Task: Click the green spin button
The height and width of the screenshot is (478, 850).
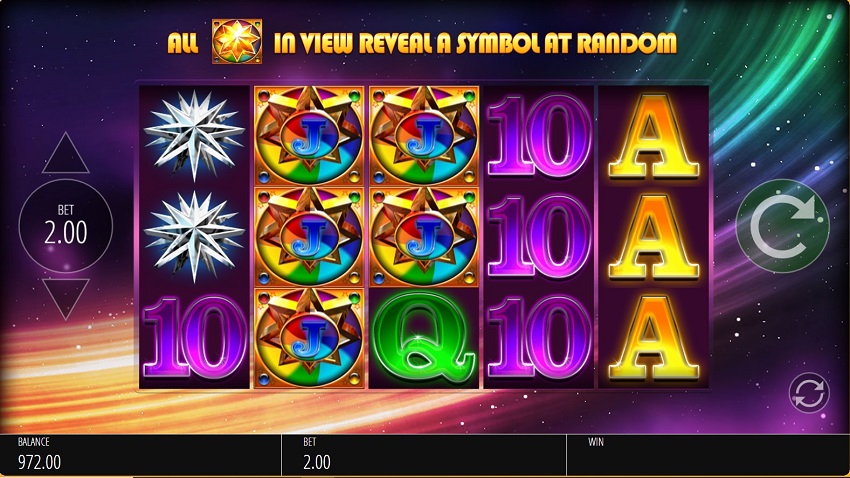Action: click(x=782, y=226)
